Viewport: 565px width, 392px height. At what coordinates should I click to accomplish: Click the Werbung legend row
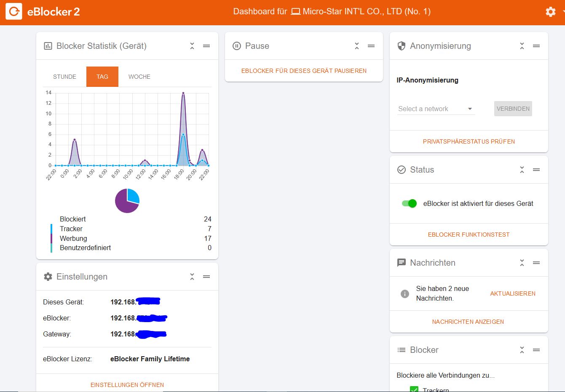click(131, 238)
